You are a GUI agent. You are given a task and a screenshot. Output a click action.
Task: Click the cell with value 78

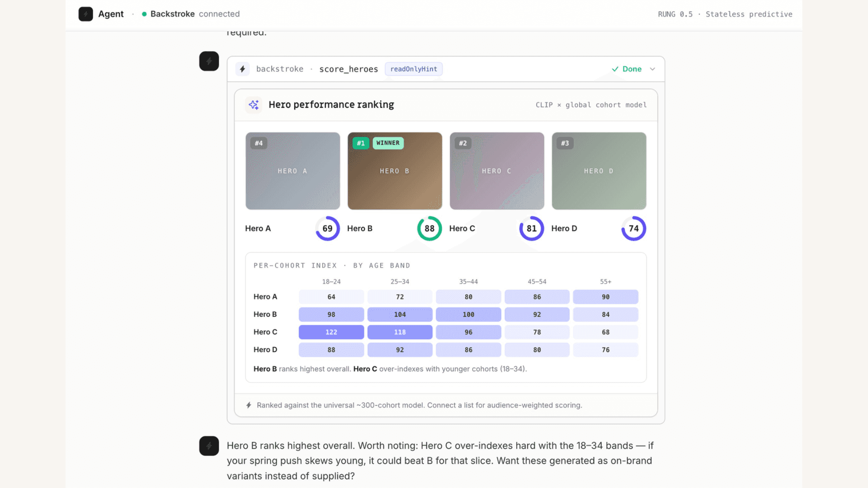[537, 332]
